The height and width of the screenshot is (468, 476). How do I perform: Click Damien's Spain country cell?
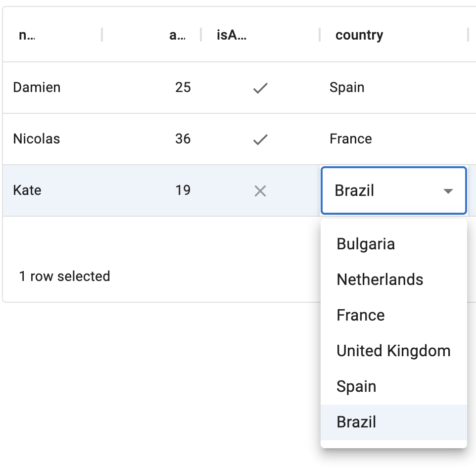click(347, 88)
